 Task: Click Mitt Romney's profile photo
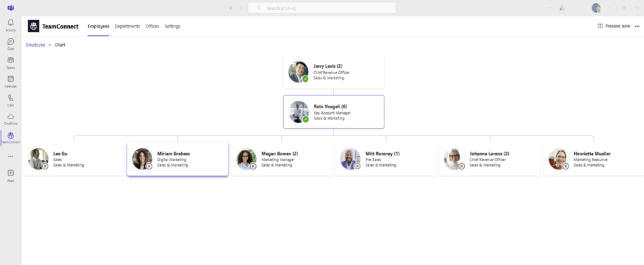(350, 159)
